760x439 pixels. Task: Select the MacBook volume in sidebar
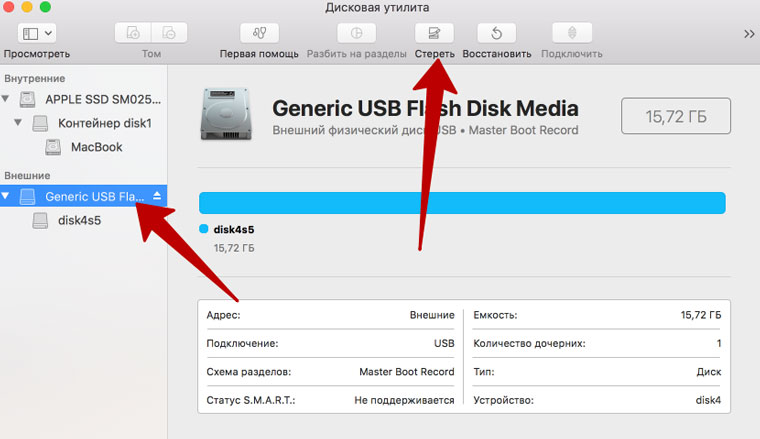96,147
